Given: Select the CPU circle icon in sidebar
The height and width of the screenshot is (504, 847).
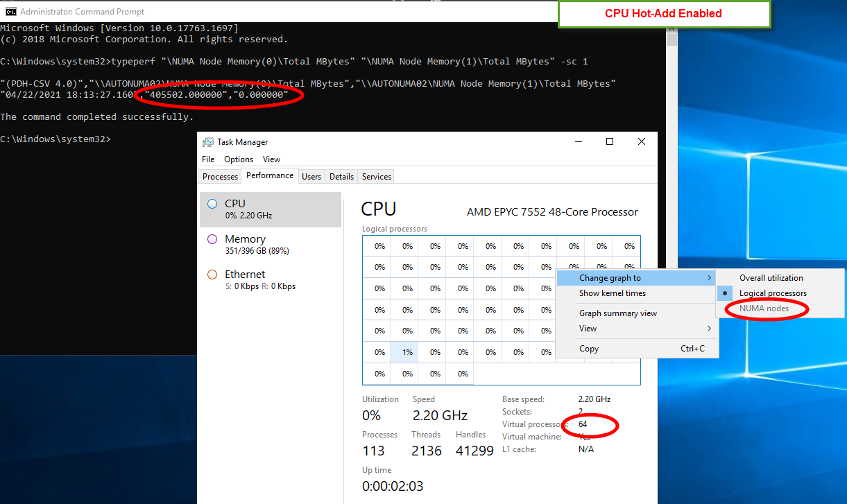Looking at the screenshot, I should [213, 204].
